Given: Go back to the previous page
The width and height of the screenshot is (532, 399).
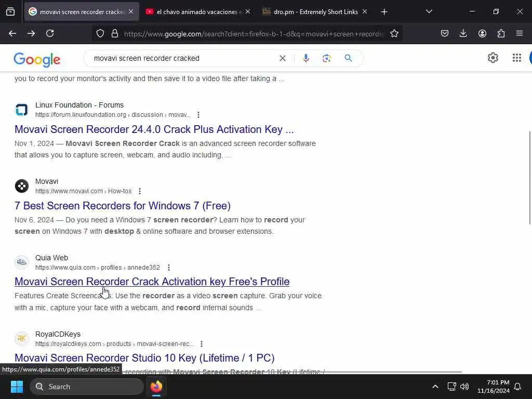Looking at the screenshot, I should (x=12, y=33).
